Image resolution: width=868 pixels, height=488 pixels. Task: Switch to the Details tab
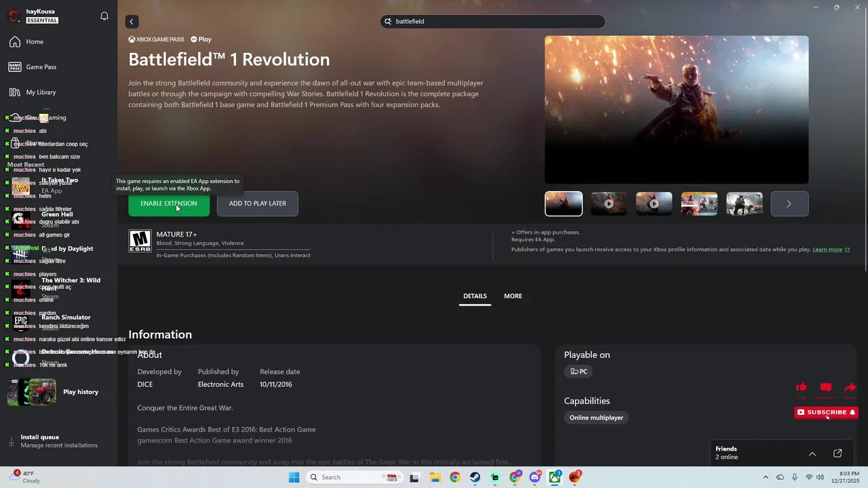[x=475, y=296]
